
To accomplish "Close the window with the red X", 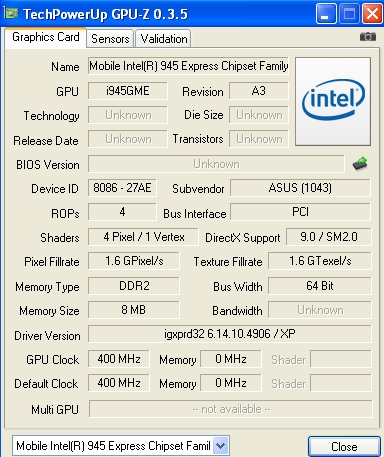I will point(372,14).
